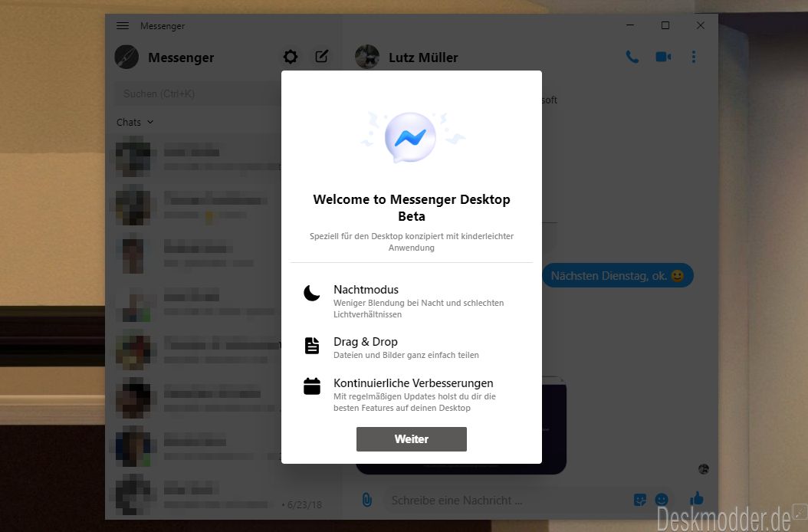Click the Suchen (Ctrl+K) search field
Image resolution: width=808 pixels, height=532 pixels.
(198, 94)
